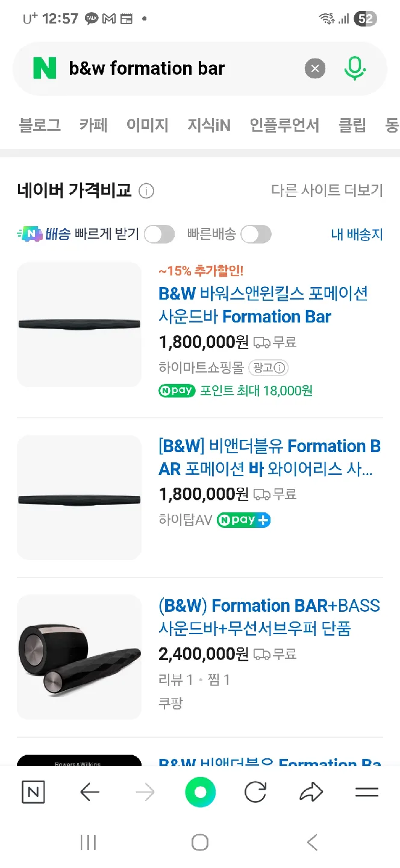Open info icon beside 네이버 가격비교
Viewport: 400px width, 868px height.
coord(146,192)
